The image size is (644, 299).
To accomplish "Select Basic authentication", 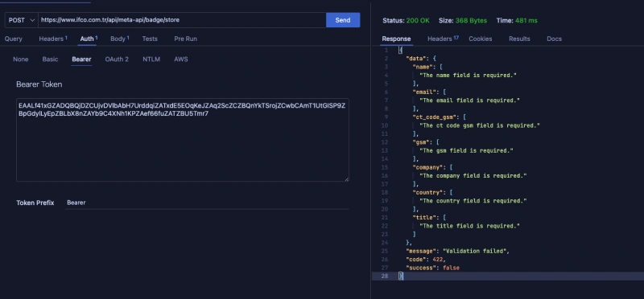I will [x=50, y=59].
